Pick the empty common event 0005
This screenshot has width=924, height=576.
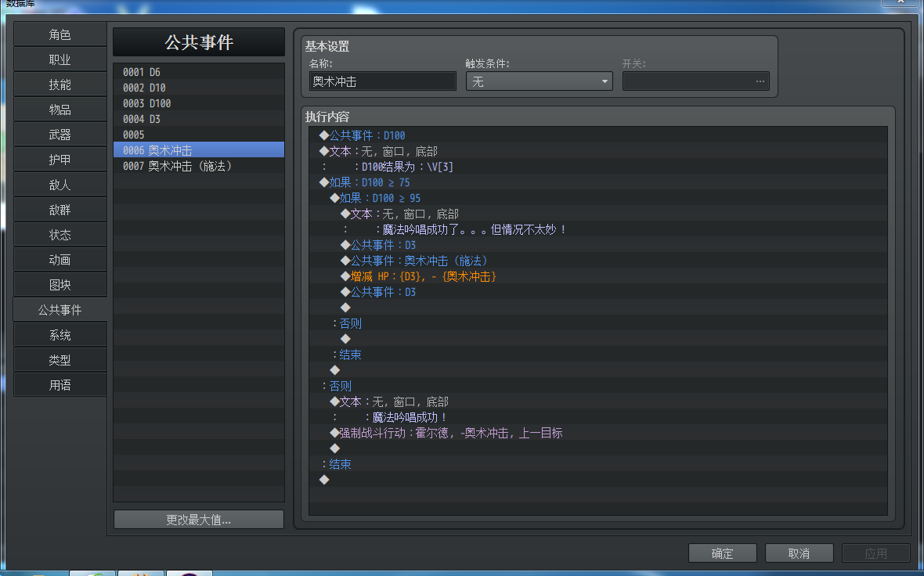199,135
